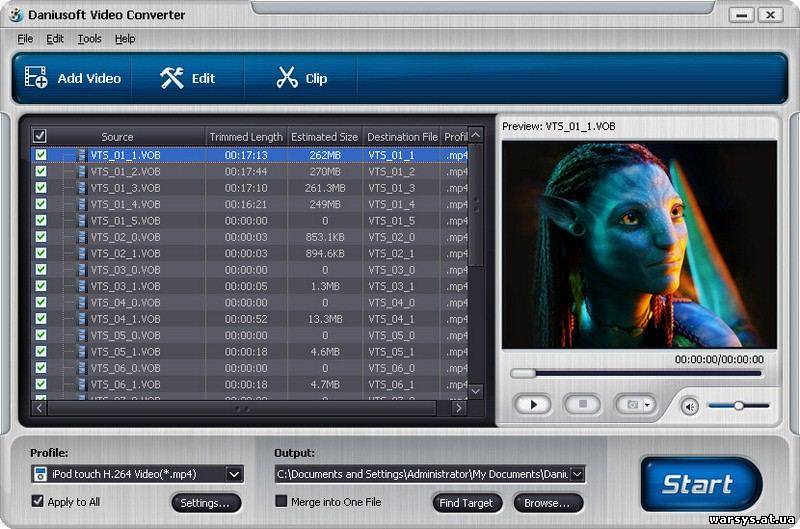800x529 pixels.
Task: Sort by Trimmed Length column header
Action: click(246, 137)
